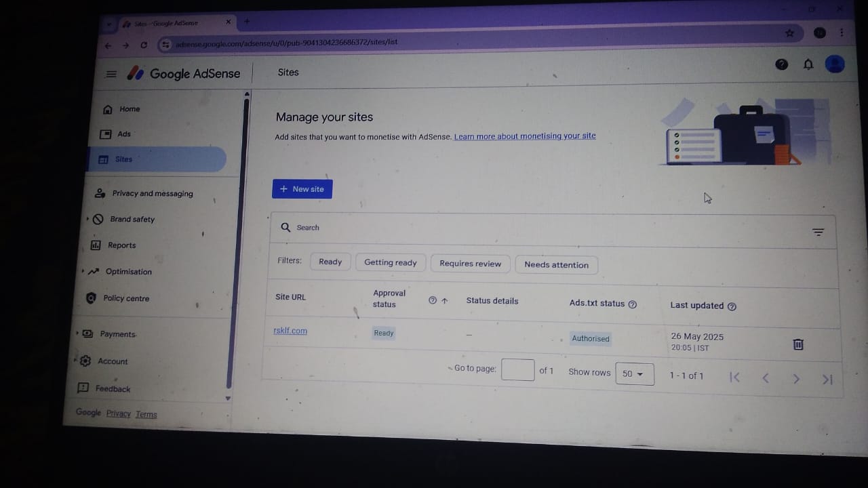The height and width of the screenshot is (488, 868).
Task: Click the Google AdSense logo
Action: 184,73
